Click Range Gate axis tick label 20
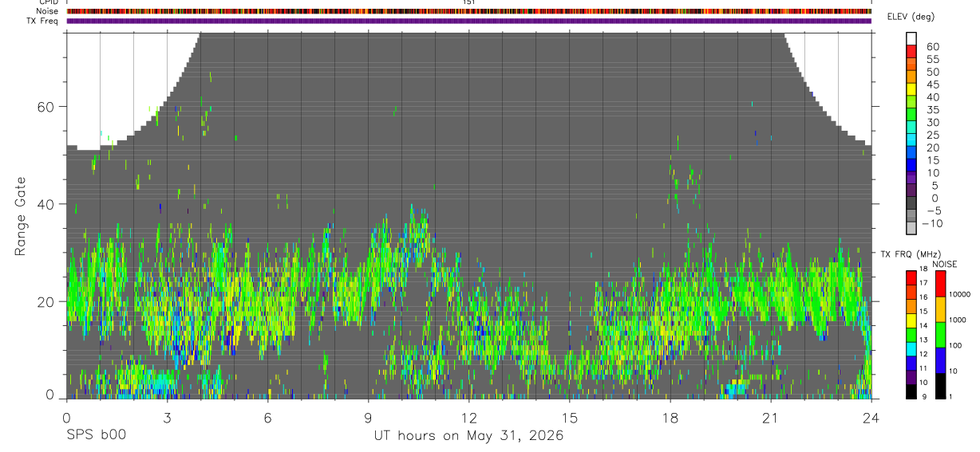 (47, 301)
